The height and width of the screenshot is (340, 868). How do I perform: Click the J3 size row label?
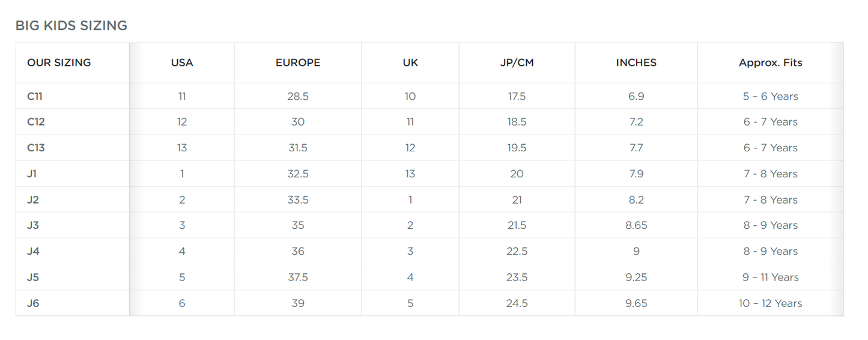33,225
